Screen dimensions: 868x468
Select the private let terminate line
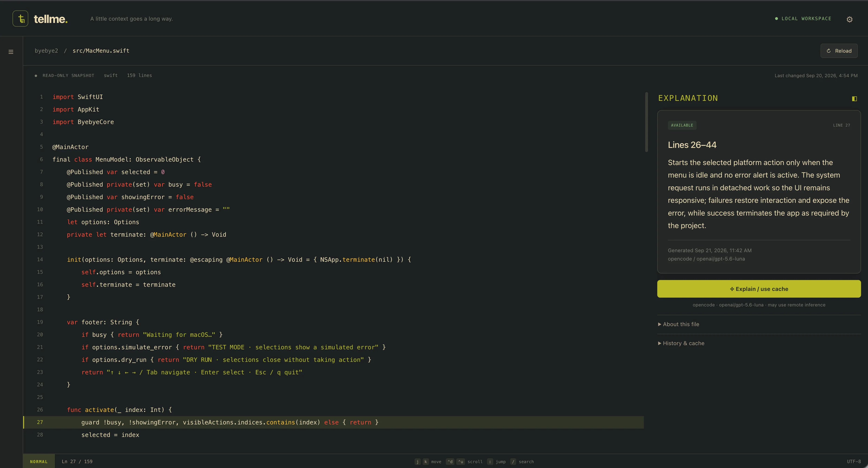coord(333,235)
